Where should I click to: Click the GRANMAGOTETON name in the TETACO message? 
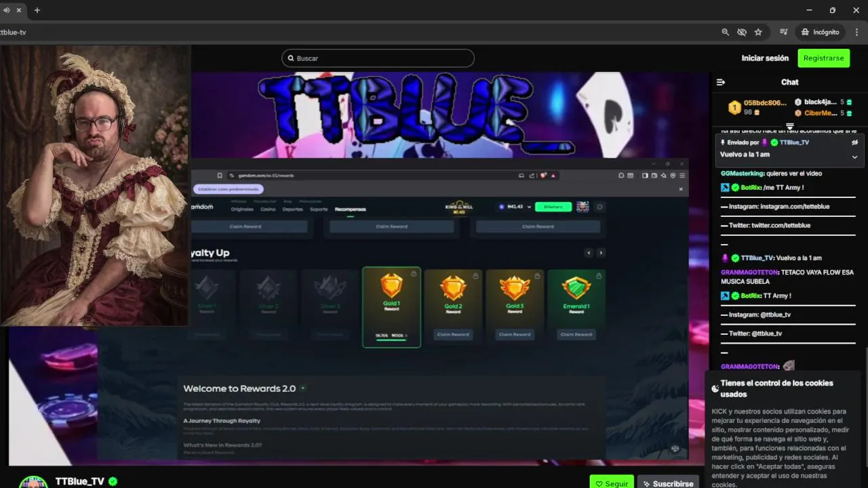point(749,272)
